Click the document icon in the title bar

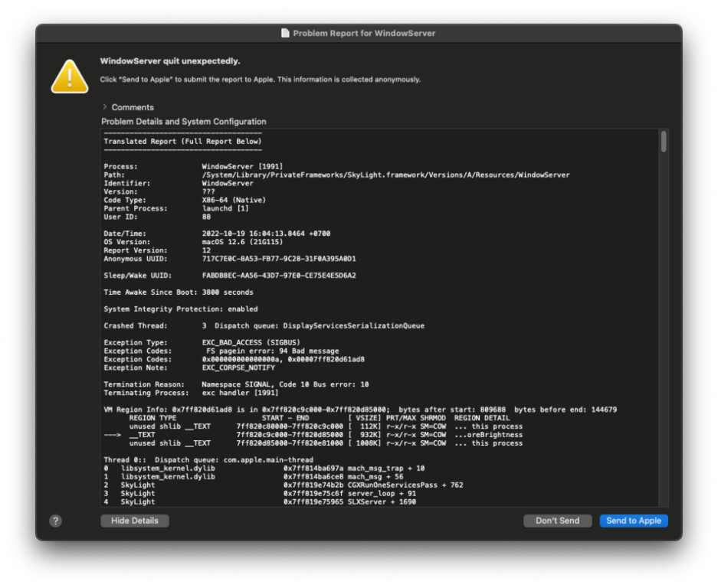(x=285, y=34)
